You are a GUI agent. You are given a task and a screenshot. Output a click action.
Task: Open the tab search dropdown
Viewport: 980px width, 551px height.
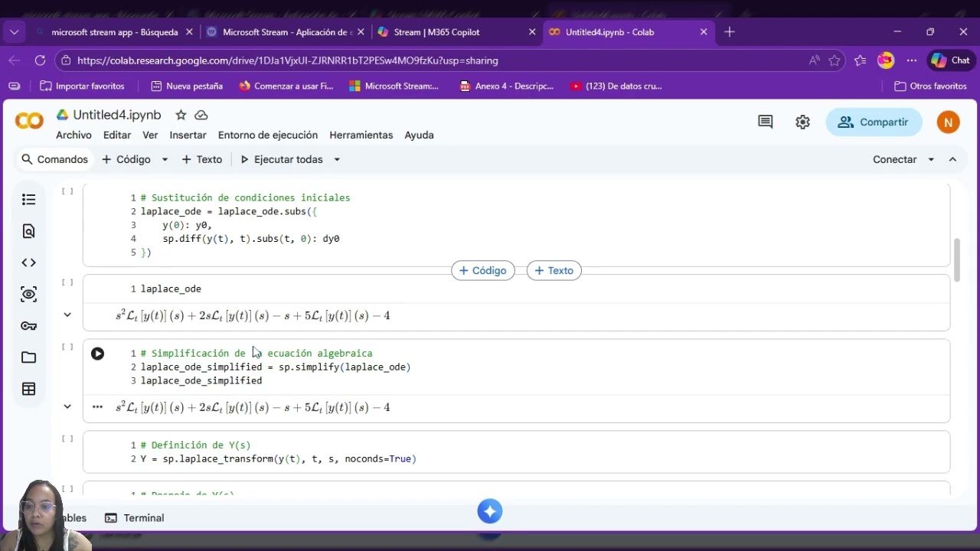pyautogui.click(x=14, y=32)
